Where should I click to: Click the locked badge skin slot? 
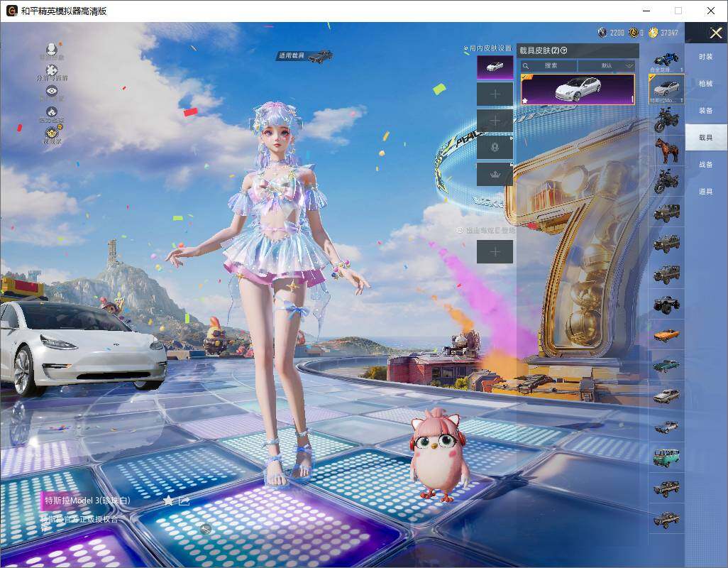495,148
